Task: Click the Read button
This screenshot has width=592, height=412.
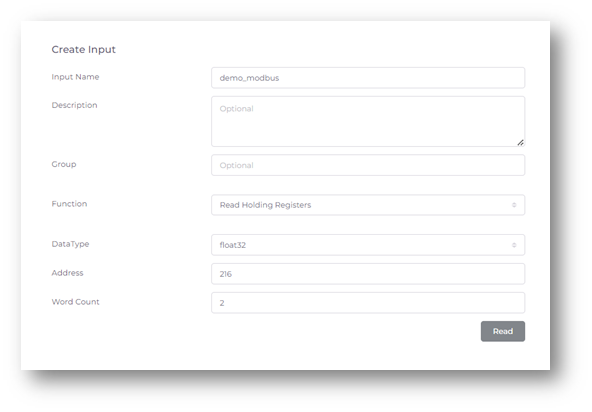Action: point(503,331)
